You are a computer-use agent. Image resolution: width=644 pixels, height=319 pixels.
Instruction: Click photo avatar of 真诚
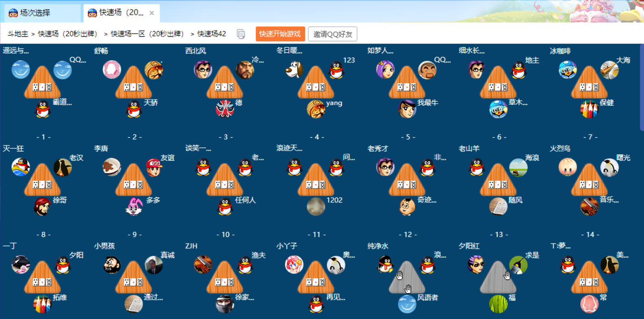pyautogui.click(x=154, y=265)
